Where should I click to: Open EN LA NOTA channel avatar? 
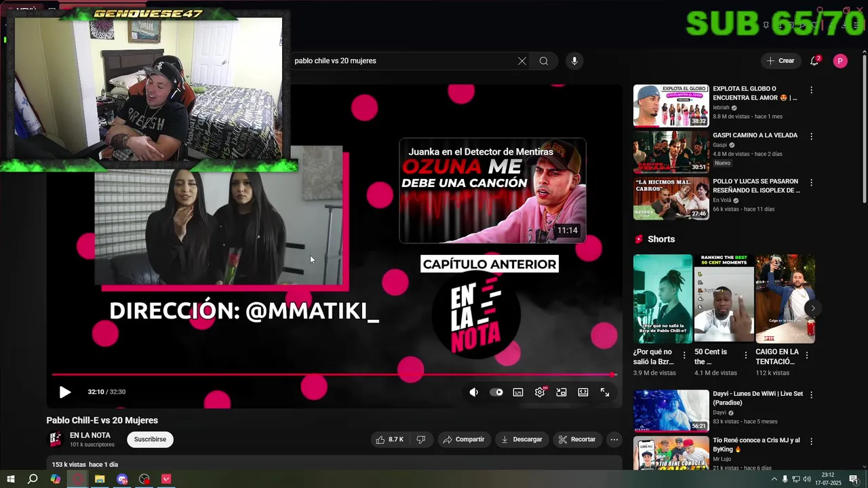coord(56,440)
